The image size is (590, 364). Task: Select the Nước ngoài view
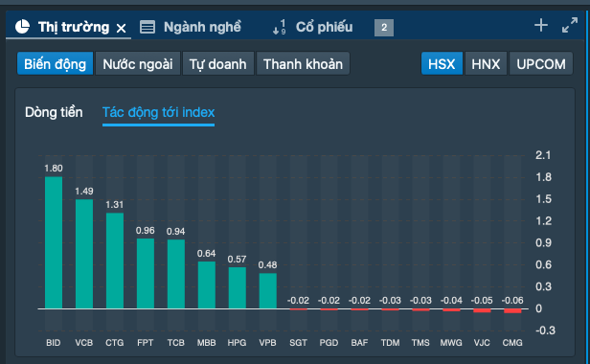pos(138,63)
